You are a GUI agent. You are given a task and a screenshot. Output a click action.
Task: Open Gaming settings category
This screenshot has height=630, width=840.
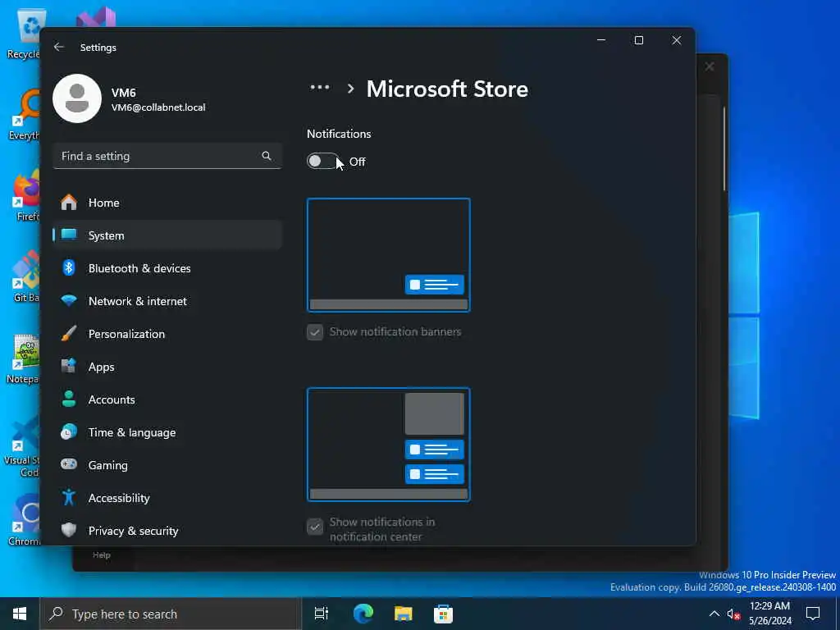point(167,465)
